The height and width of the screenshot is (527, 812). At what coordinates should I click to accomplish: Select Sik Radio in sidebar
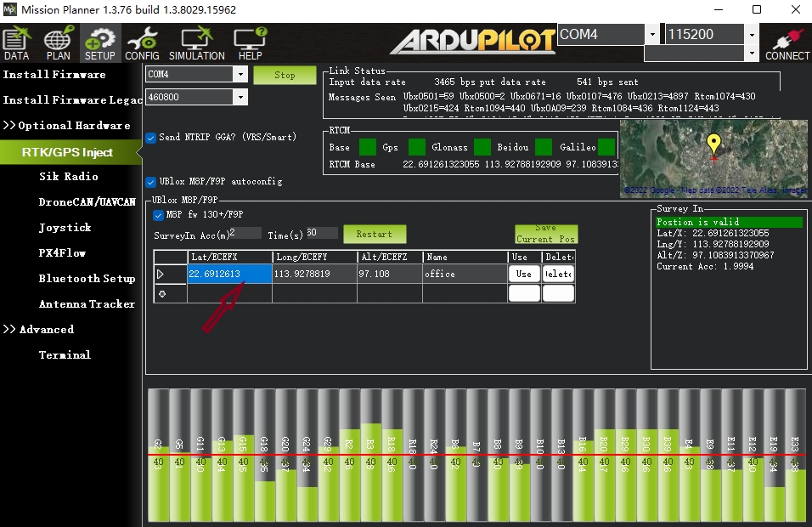[68, 177]
